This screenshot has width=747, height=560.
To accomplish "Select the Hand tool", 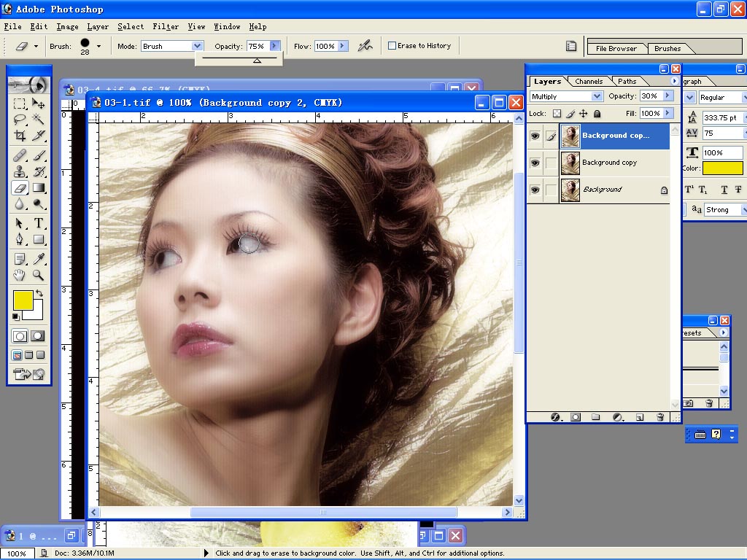I will click(20, 275).
